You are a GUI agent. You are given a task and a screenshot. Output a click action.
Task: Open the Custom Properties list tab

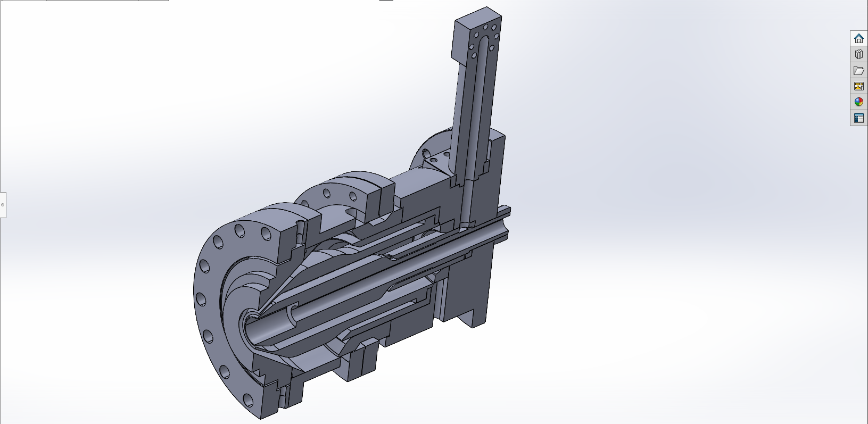(x=858, y=118)
